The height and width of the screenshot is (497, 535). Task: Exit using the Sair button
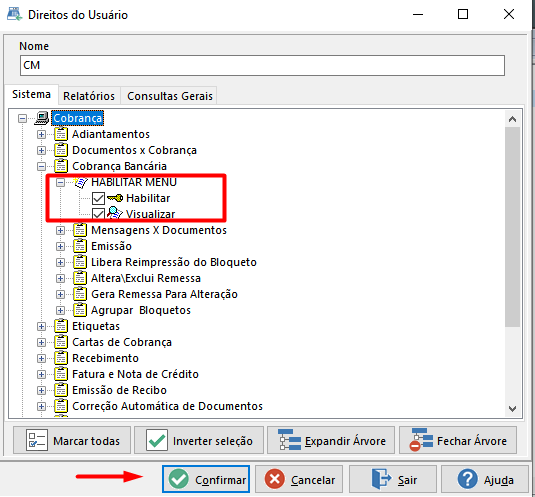393,479
